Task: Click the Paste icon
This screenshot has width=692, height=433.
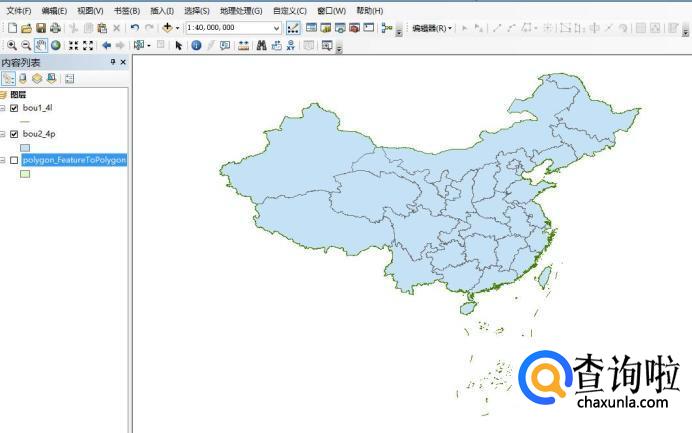Action: click(x=102, y=28)
